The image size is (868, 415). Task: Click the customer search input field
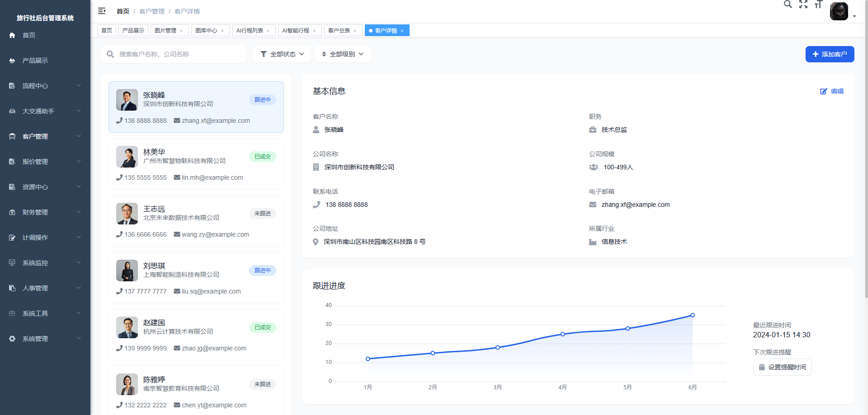click(174, 54)
